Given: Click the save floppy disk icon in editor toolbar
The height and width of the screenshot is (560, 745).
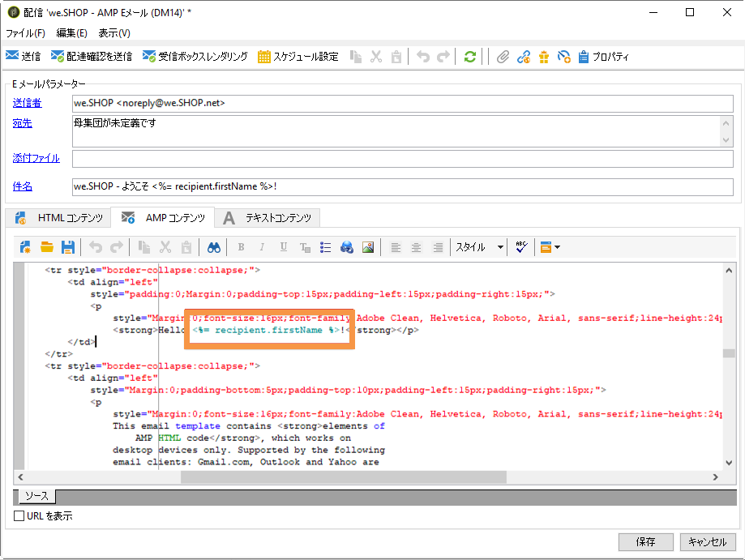Looking at the screenshot, I should [68, 247].
